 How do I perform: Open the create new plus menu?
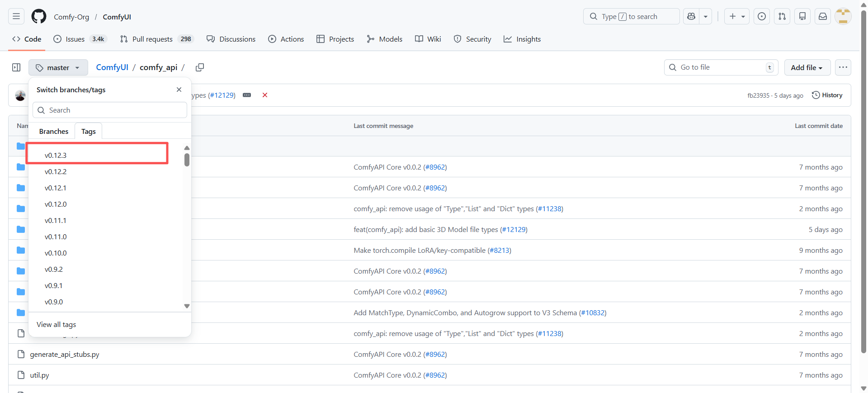pos(737,17)
